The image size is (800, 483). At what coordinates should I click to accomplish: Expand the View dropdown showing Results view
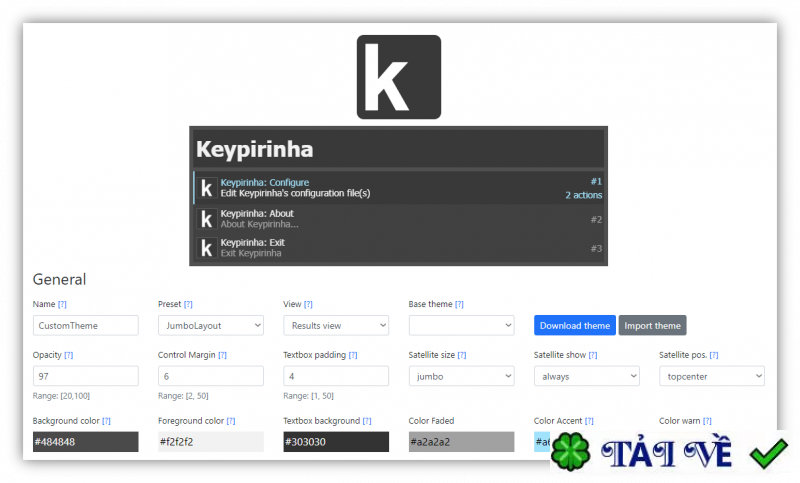[x=336, y=325]
